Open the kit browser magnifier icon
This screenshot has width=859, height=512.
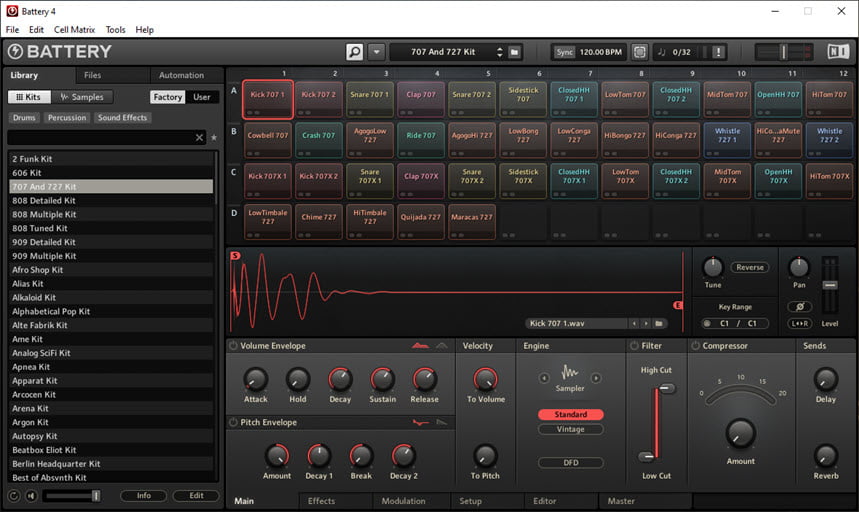(354, 52)
